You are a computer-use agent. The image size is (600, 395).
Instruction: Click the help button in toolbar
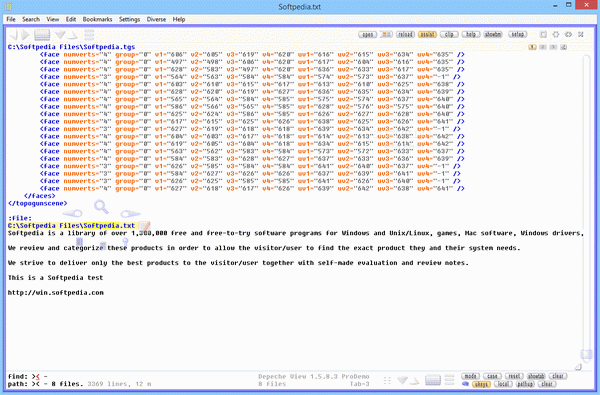471,34
